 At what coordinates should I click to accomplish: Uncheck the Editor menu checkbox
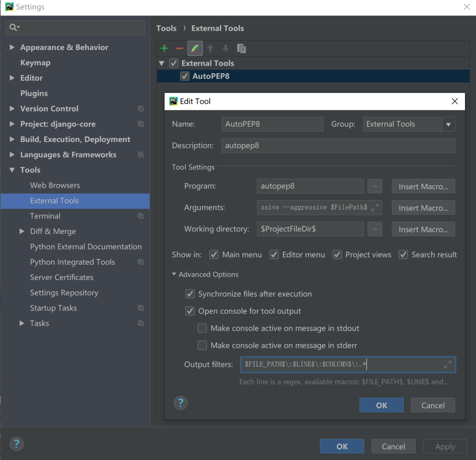(274, 254)
